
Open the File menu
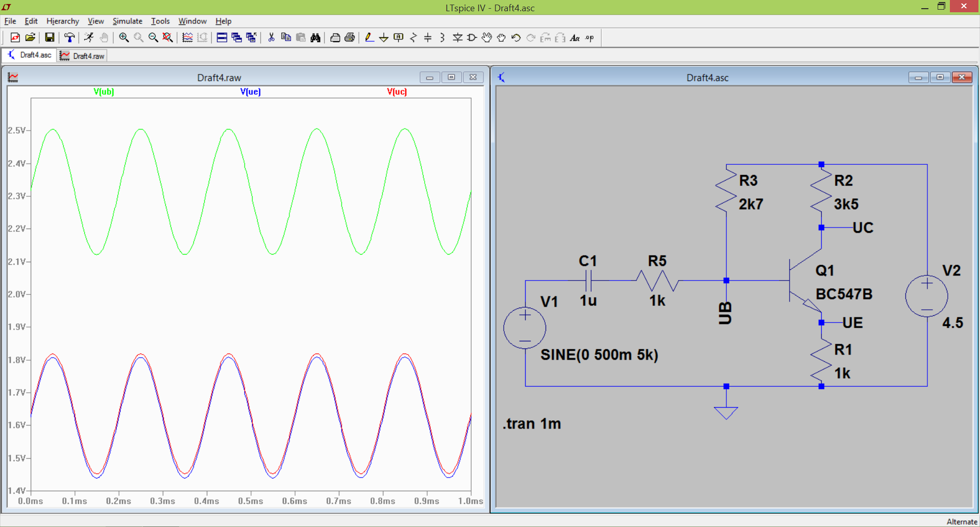[x=10, y=21]
